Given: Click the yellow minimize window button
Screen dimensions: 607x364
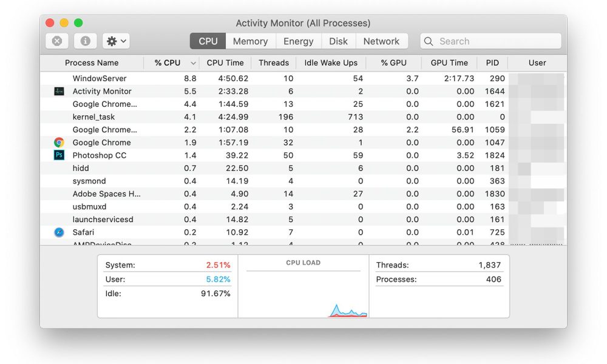Looking at the screenshot, I should pyautogui.click(x=64, y=23).
